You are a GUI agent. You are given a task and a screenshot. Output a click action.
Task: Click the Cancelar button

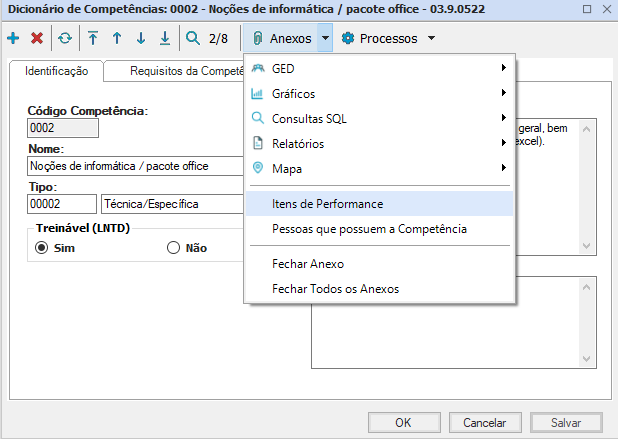point(484,423)
